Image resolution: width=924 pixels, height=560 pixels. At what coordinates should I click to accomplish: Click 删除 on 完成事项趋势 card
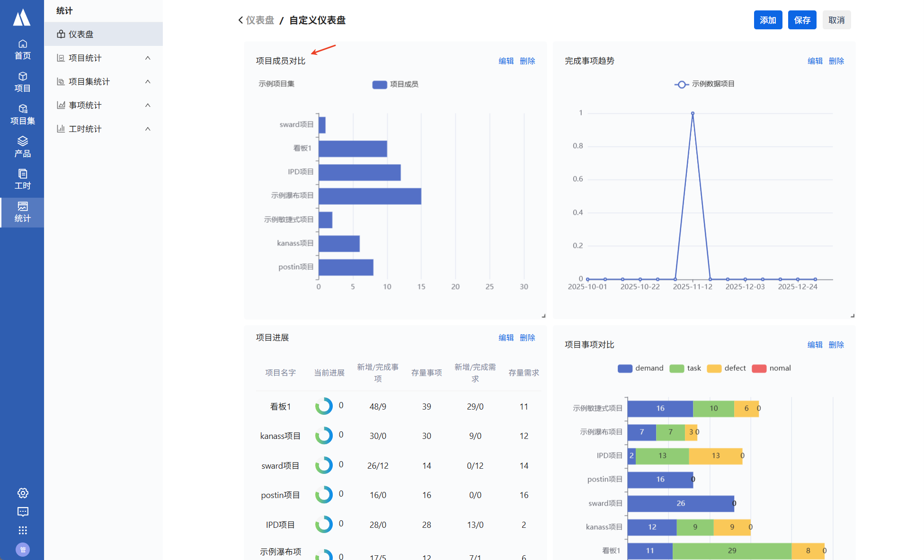click(x=836, y=61)
